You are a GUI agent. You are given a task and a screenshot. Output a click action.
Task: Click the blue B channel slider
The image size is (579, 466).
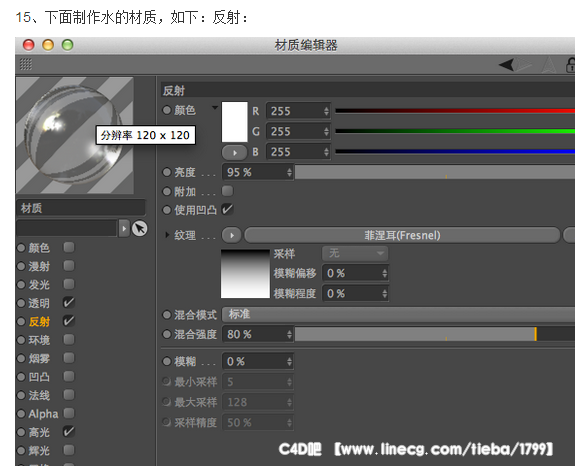pyautogui.click(x=455, y=151)
